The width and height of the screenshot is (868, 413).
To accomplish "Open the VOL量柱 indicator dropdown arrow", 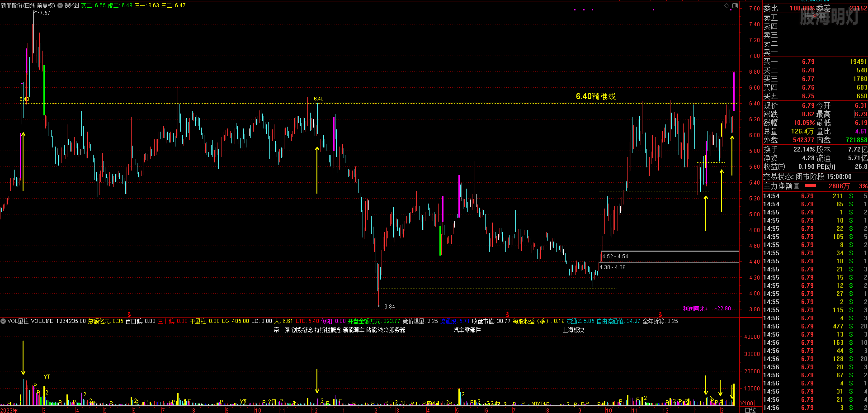I will click(3, 321).
